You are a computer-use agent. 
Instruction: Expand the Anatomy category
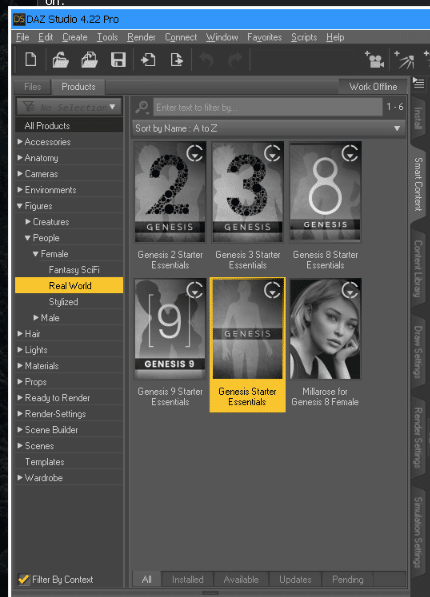click(20, 158)
